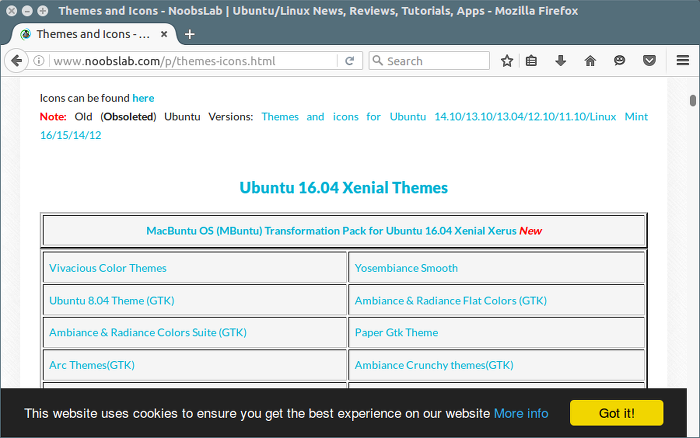Open the Downloads arrow icon
Screen dimensions: 700x438
coord(561,61)
